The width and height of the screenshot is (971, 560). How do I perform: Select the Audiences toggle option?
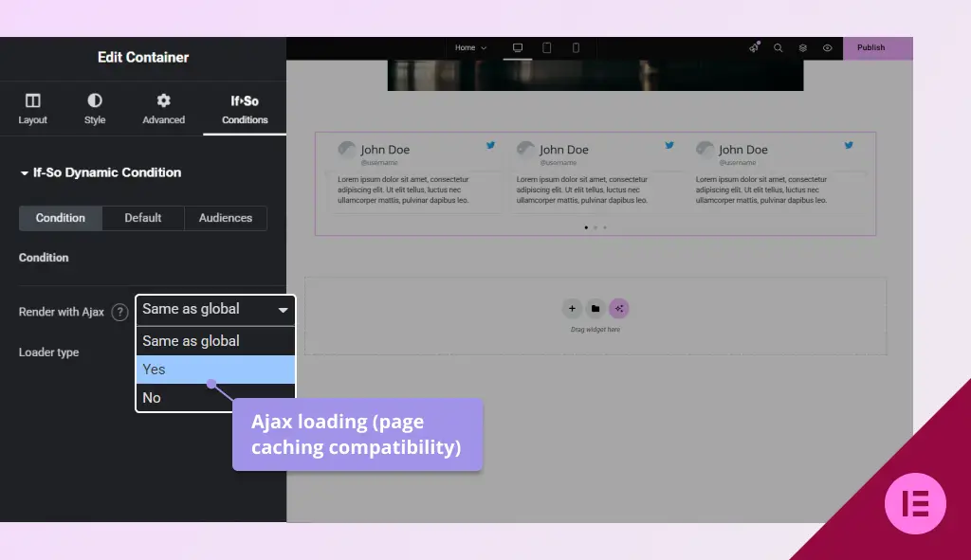[x=226, y=218]
